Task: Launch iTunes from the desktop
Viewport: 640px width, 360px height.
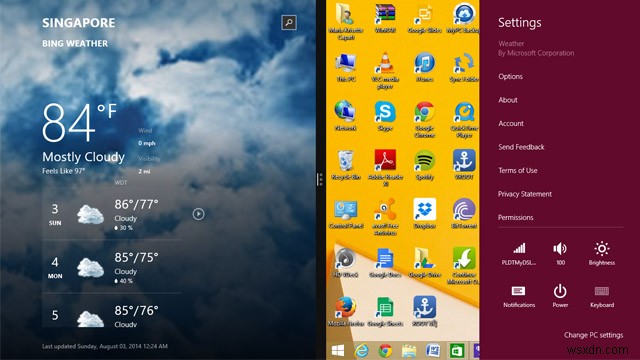Action: (424, 67)
